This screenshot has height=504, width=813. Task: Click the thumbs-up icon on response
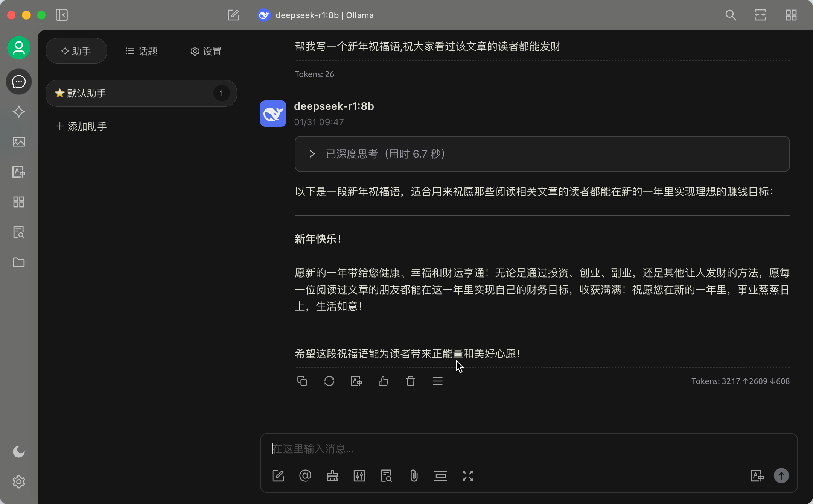coord(384,381)
